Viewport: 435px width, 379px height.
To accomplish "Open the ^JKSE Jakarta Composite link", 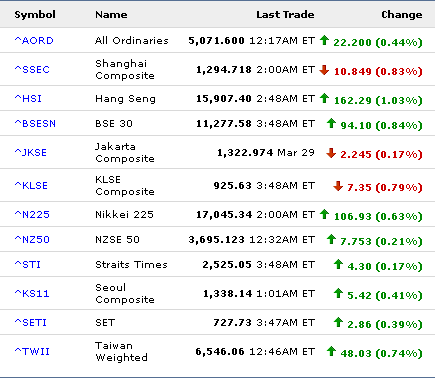I will [31, 153].
